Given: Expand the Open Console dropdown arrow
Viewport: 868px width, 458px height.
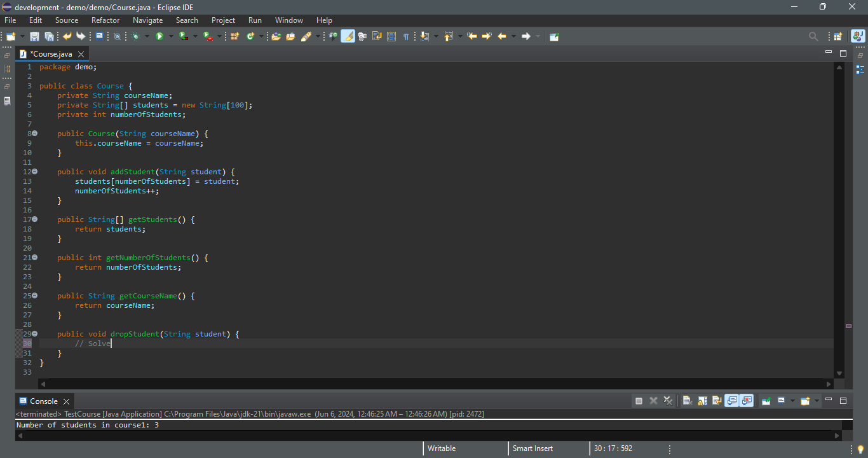Looking at the screenshot, I should click(x=817, y=401).
